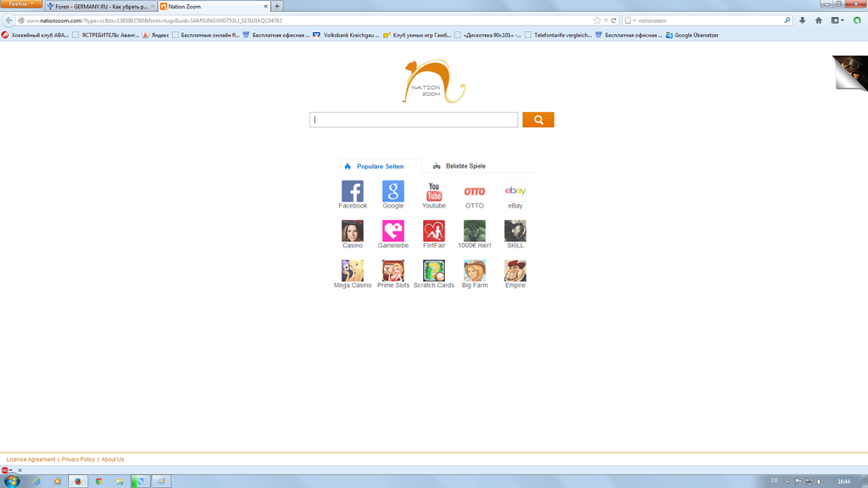The image size is (868, 488).
Task: Open the FlirtFair icon
Action: click(433, 230)
